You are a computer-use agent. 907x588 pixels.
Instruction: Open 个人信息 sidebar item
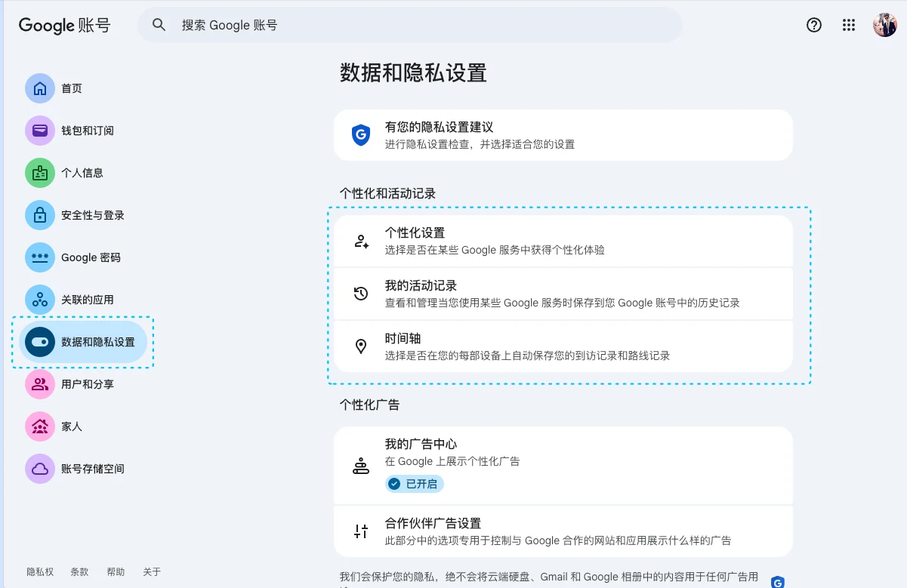click(83, 173)
